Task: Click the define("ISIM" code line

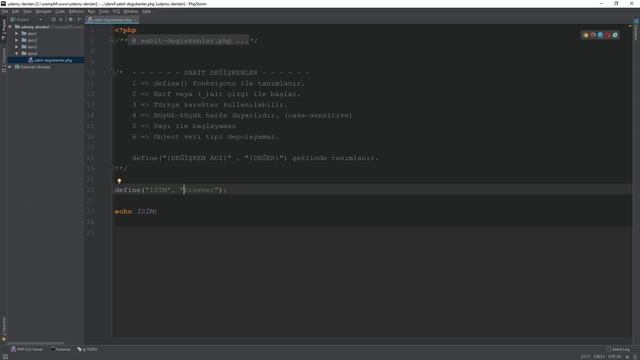Action: click(171, 190)
